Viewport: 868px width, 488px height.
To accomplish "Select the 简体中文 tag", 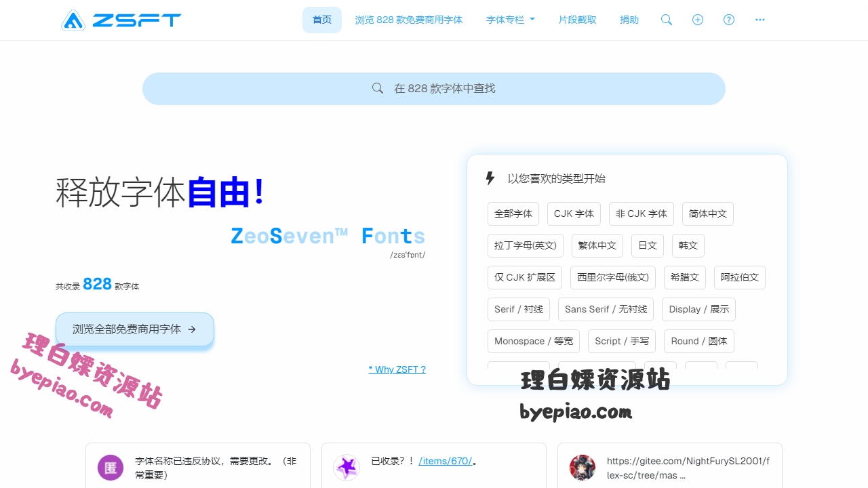I will 708,213.
